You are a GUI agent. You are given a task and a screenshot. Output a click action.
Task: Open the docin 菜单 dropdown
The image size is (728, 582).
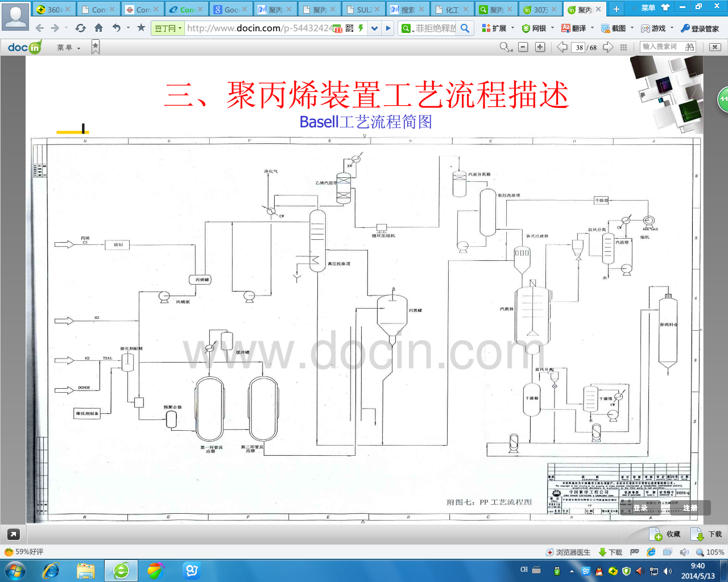[x=69, y=48]
